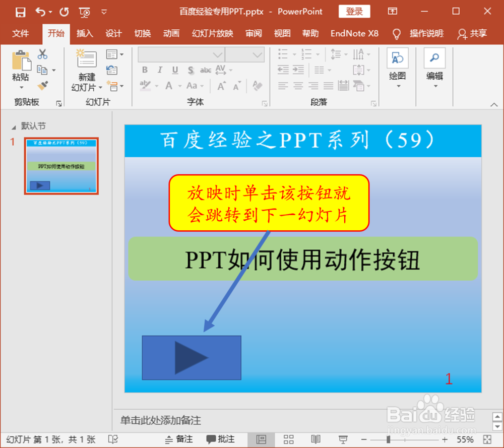Open the EndNote X8 tab
This screenshot has height=448, width=504.
pyautogui.click(x=354, y=33)
